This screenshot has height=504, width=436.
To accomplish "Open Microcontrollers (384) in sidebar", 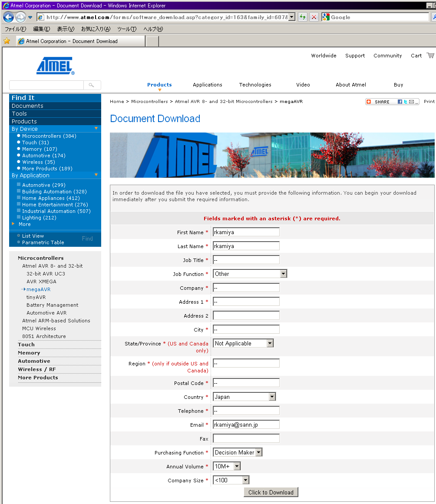I will (49, 136).
